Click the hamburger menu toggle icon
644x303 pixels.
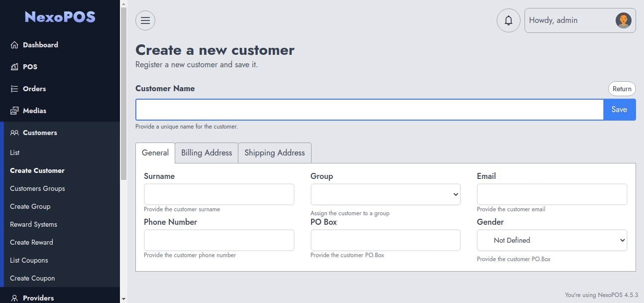(145, 20)
